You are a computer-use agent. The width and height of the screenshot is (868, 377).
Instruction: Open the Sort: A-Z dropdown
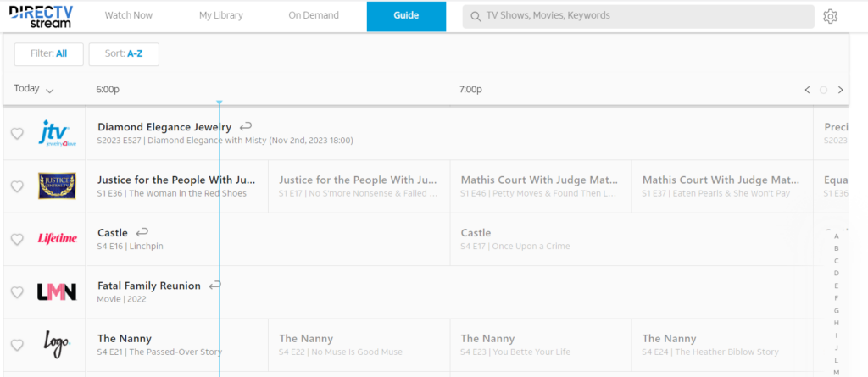124,54
